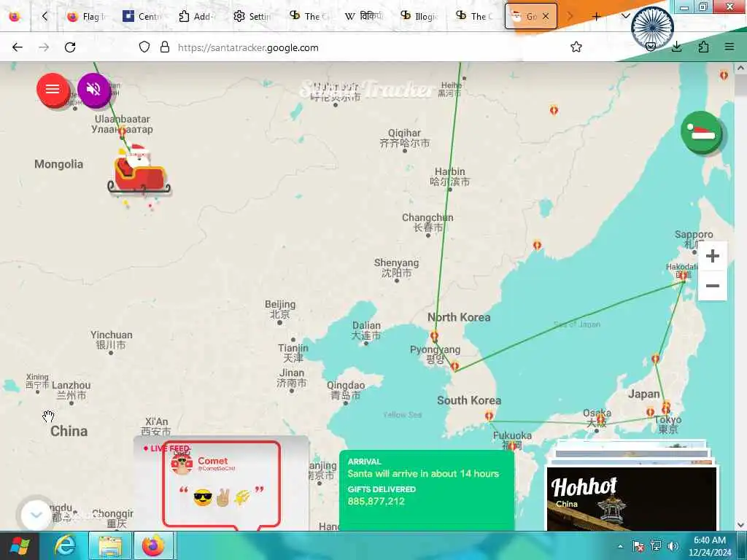
Task: Click the green arrival info panel
Action: click(x=427, y=491)
